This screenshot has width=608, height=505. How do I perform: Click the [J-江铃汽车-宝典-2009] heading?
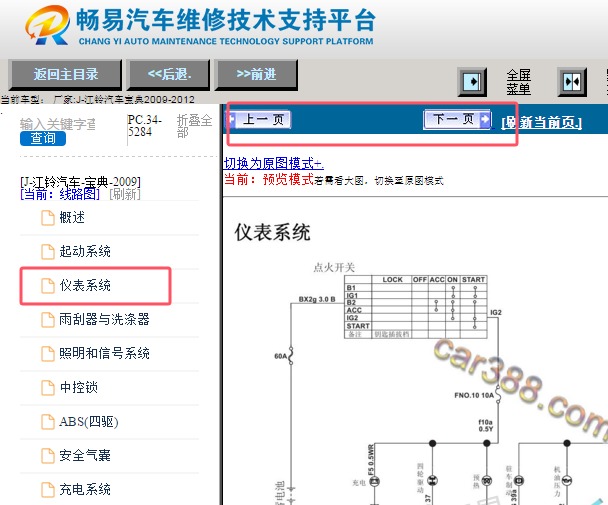click(x=80, y=182)
